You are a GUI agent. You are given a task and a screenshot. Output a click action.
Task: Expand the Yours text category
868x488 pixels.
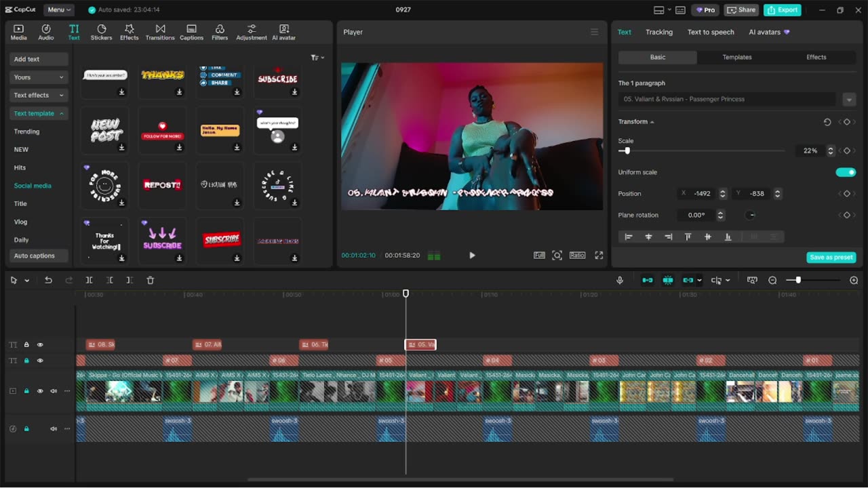click(x=39, y=77)
